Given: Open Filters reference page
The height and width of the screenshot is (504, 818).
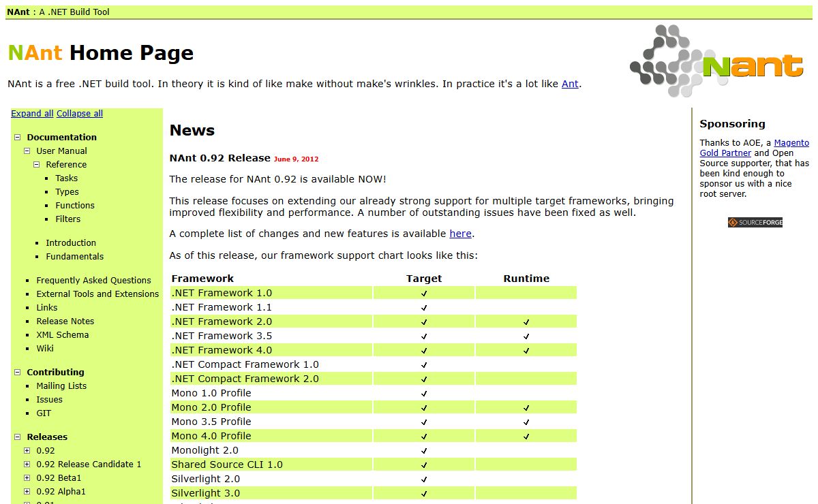Looking at the screenshot, I should click(x=68, y=219).
